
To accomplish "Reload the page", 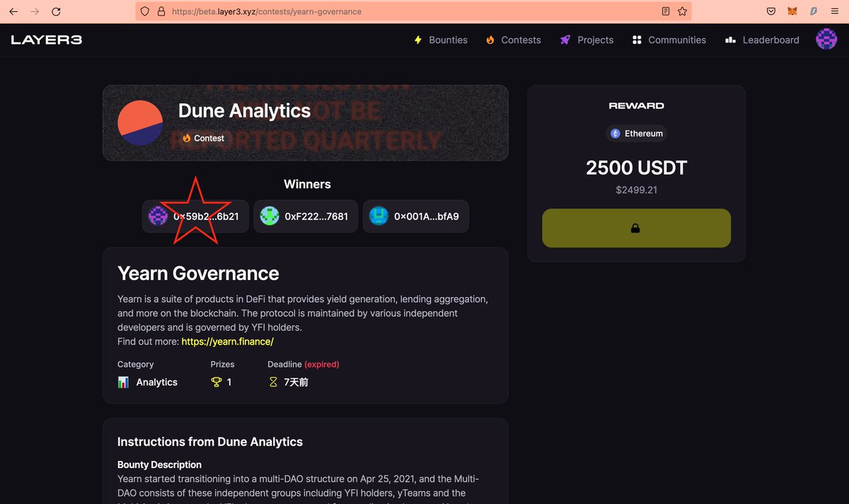I will 56,11.
